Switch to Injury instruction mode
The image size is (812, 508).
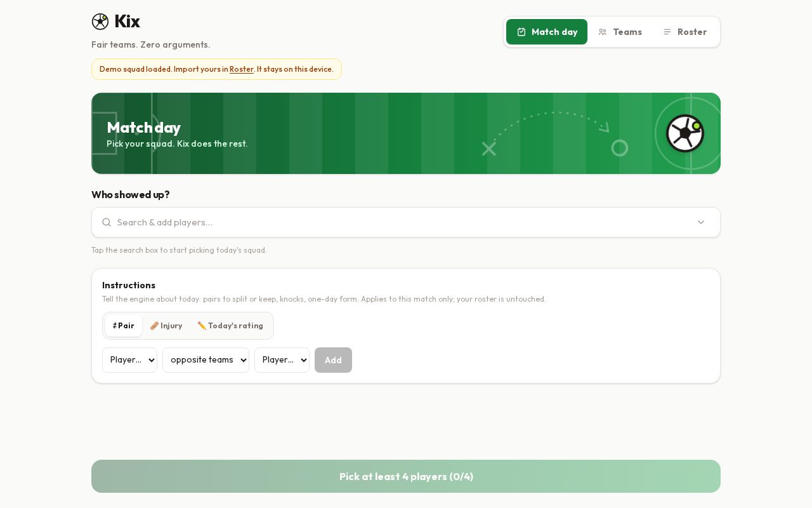point(166,326)
